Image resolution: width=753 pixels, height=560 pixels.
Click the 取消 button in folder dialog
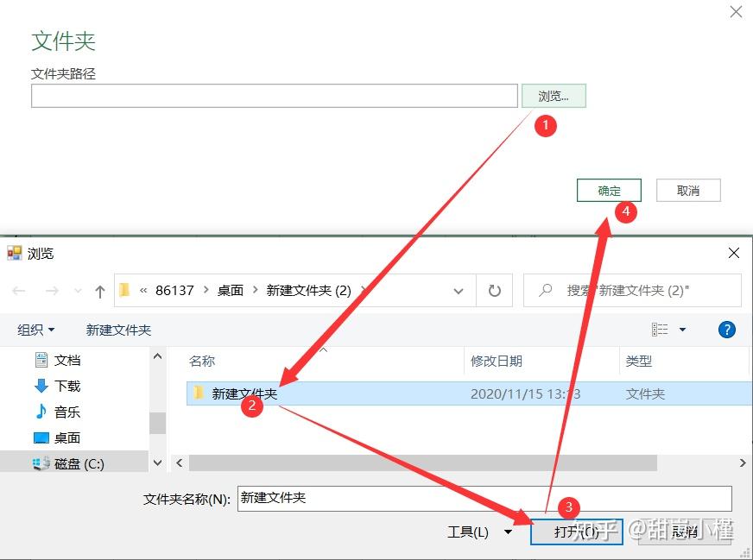(x=688, y=191)
